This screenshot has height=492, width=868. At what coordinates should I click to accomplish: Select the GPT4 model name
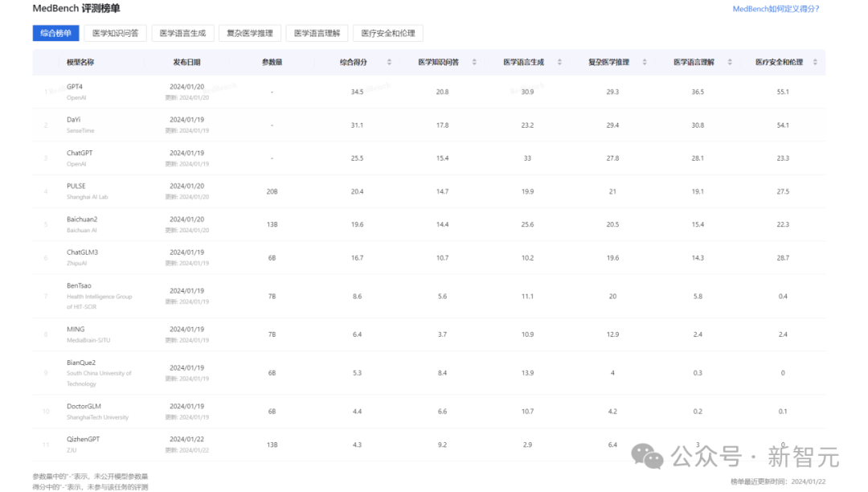click(75, 87)
